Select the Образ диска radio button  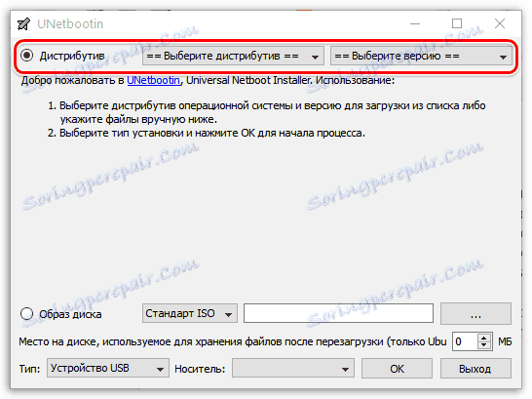pos(27,314)
